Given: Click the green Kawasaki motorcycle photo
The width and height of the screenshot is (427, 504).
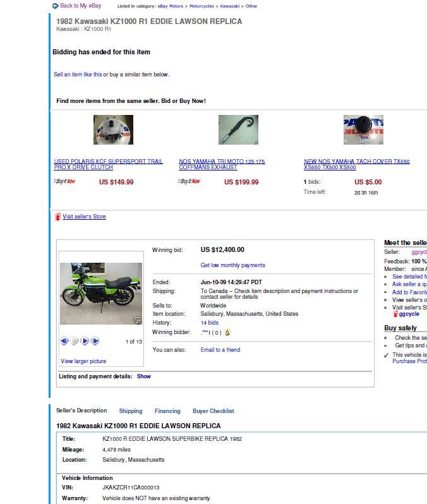Looking at the screenshot, I should pyautogui.click(x=101, y=294).
